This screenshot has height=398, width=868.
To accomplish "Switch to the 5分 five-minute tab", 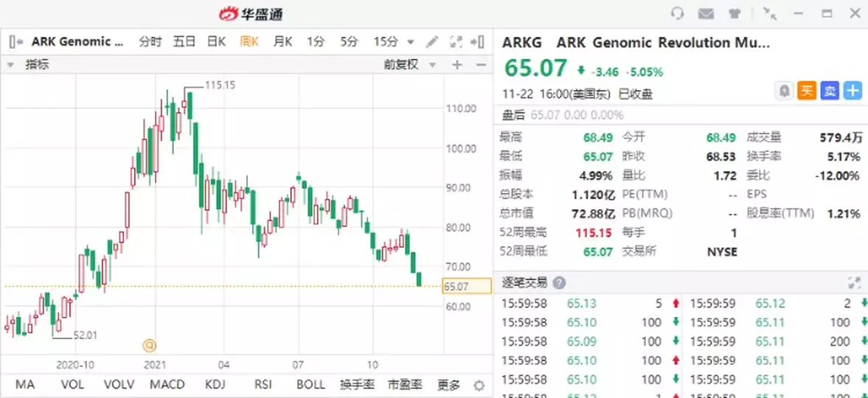I will (x=349, y=41).
